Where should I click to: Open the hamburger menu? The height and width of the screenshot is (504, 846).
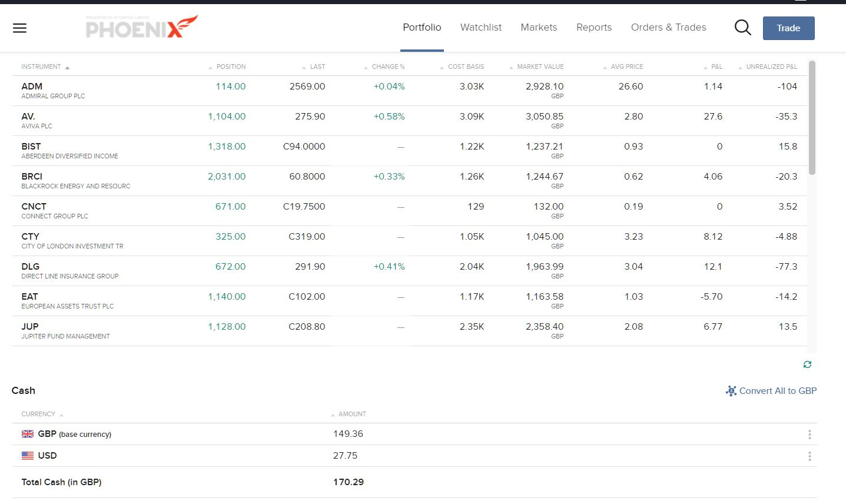[x=19, y=28]
